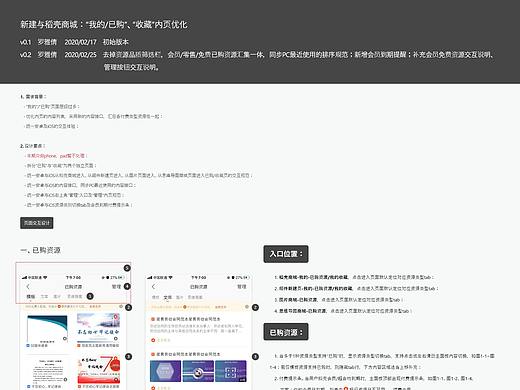Open second document item title in right phone
The height and width of the screenshot is (390, 520).
188,354
